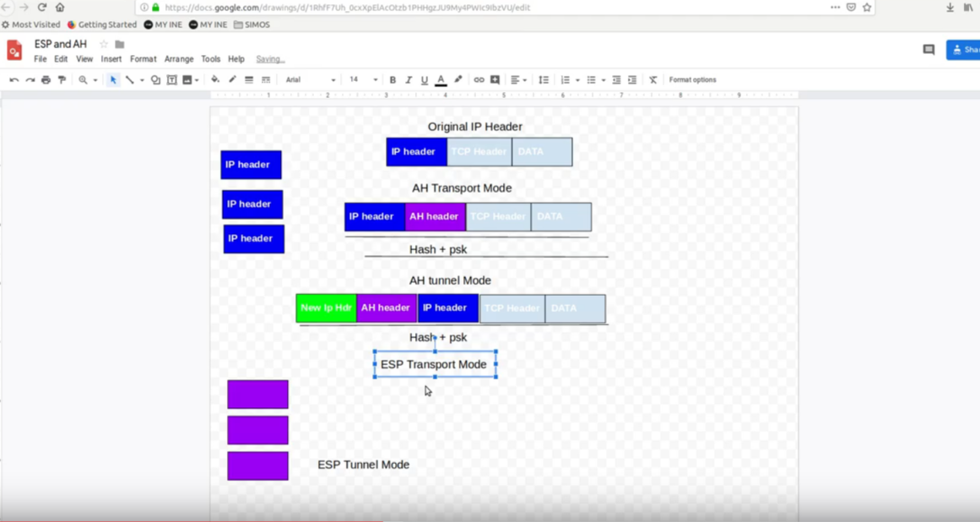Toggle Bold formatting
Viewport: 980px width, 522px height.
point(393,80)
